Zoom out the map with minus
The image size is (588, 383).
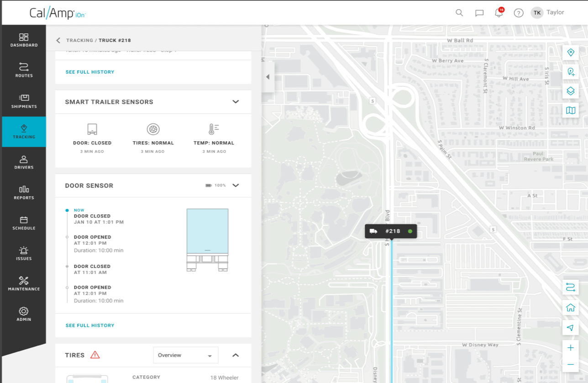click(570, 364)
